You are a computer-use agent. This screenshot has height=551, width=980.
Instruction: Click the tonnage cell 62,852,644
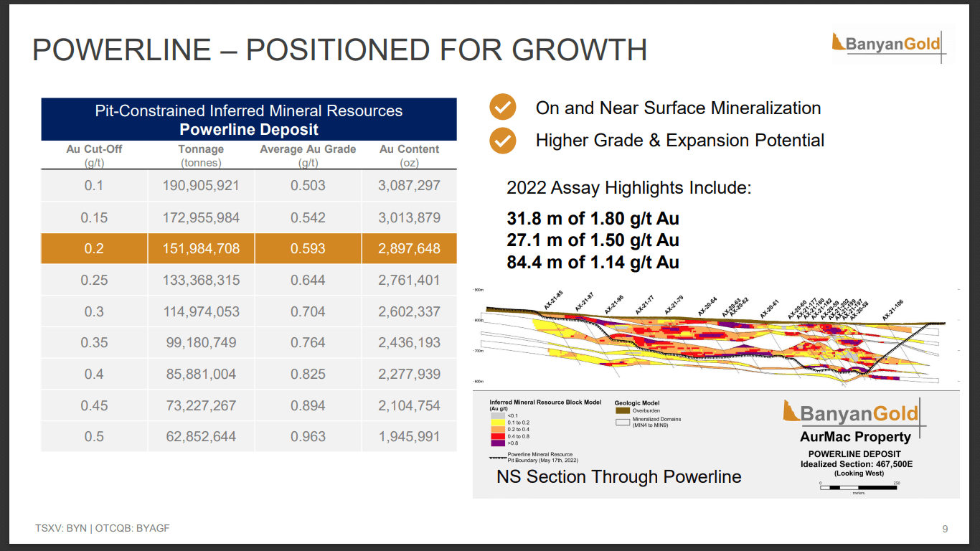click(201, 436)
